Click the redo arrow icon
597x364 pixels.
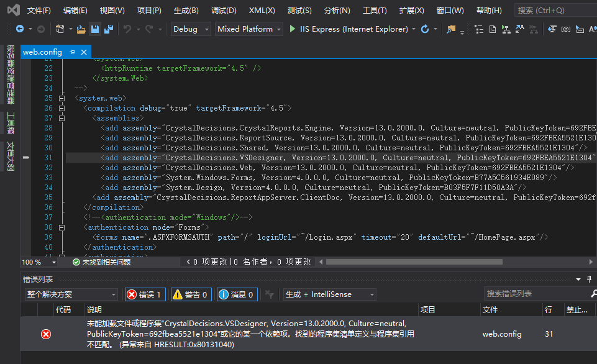pos(149,29)
